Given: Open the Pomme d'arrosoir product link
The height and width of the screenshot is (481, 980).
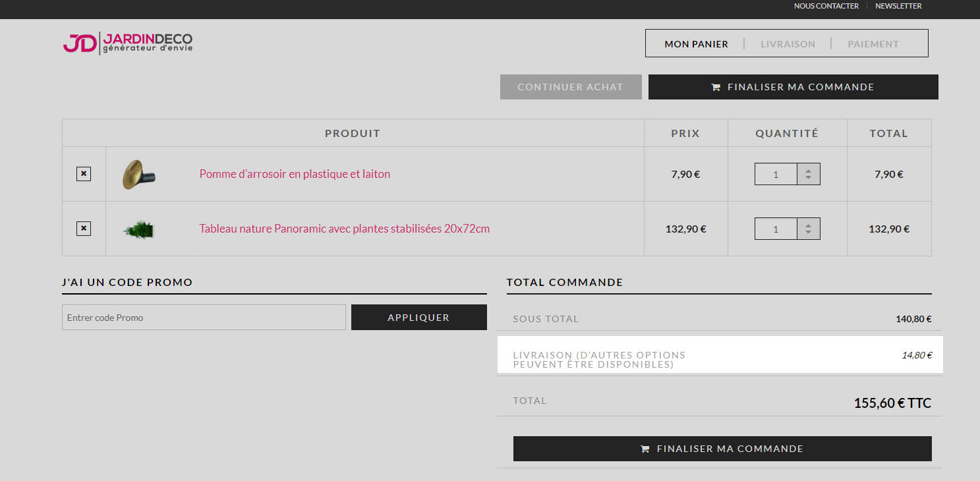Looking at the screenshot, I should click(295, 174).
